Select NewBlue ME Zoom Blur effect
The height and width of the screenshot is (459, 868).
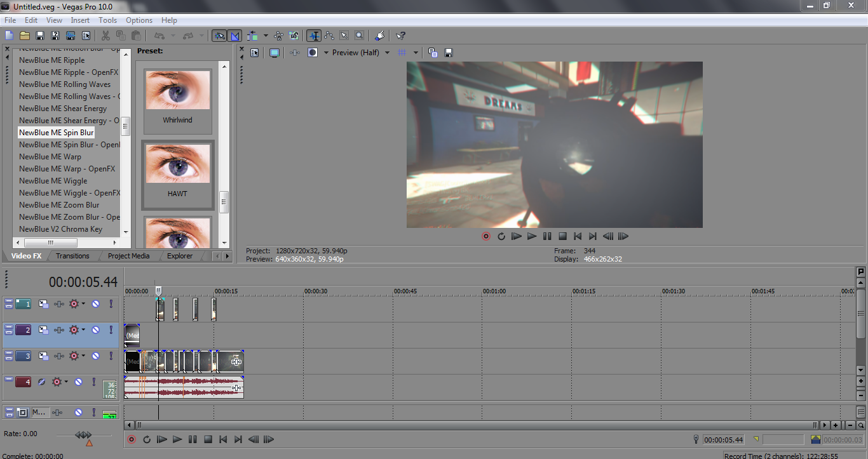coord(59,205)
